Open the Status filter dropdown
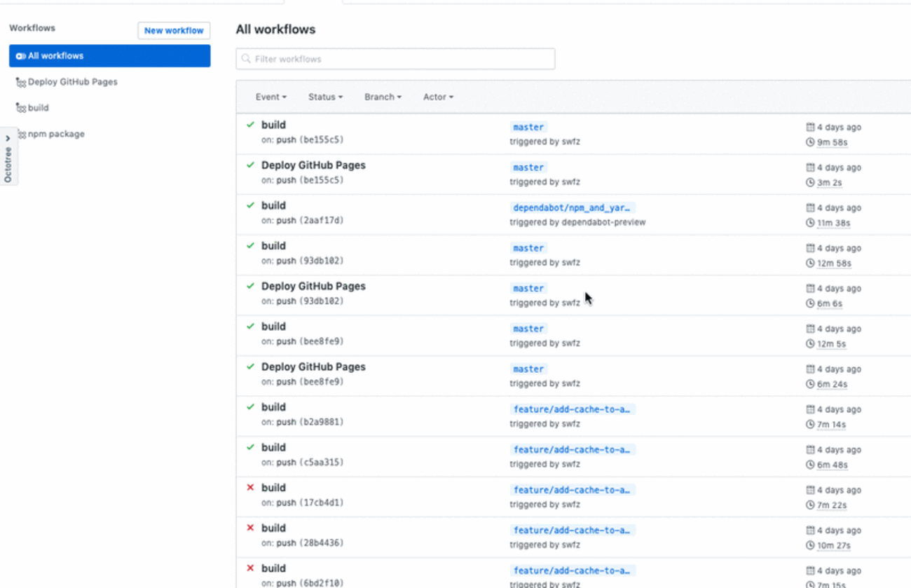911x588 pixels. click(325, 97)
